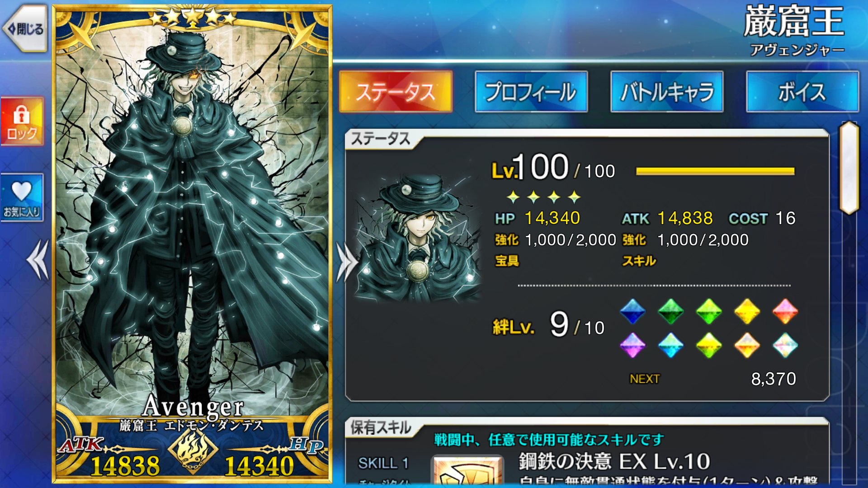The width and height of the screenshot is (868, 488).
Task: Tap the 鋼鉄の決意 skill icon
Action: tap(468, 470)
